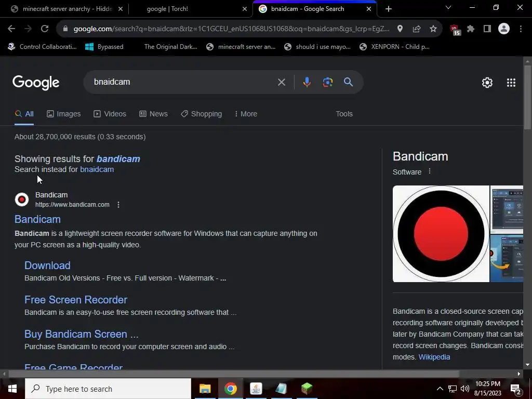Bookmark this page with the star
The height and width of the screenshot is (399, 532).
tap(433, 29)
